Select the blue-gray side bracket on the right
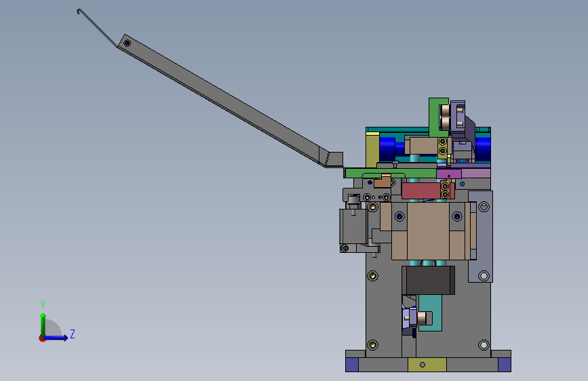588x381 pixels. tap(481, 236)
